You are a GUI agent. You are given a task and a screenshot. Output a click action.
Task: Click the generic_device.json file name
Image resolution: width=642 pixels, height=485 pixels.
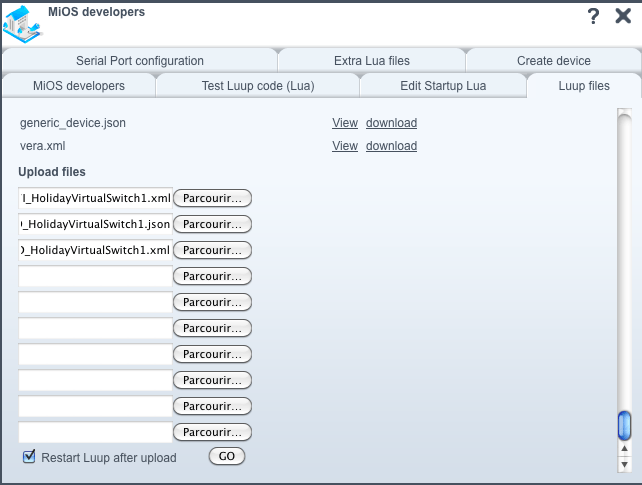(x=73, y=123)
